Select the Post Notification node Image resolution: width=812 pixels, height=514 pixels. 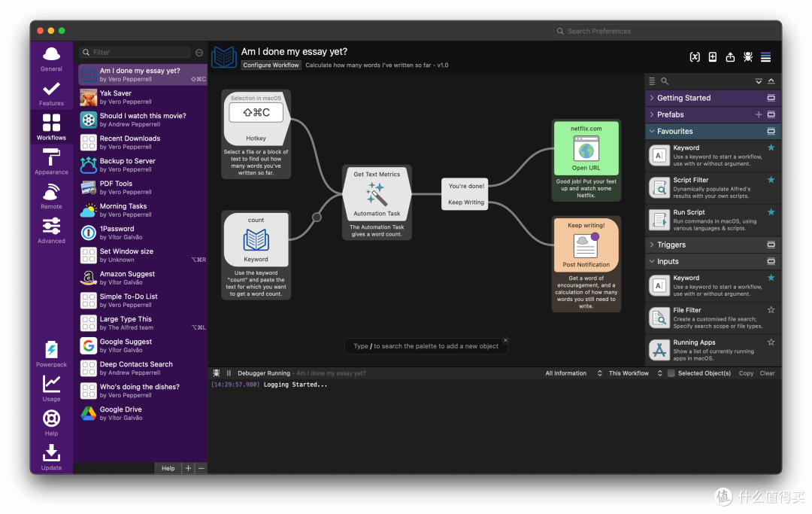586,245
